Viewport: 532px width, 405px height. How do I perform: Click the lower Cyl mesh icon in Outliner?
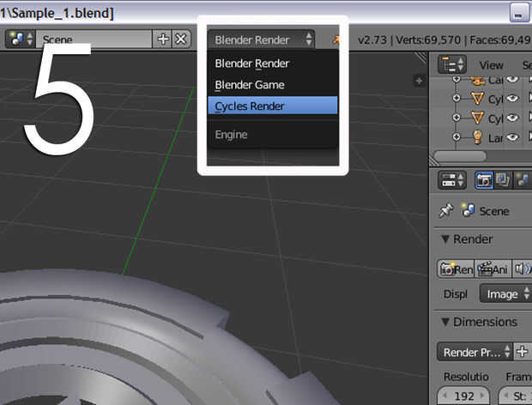click(477, 118)
